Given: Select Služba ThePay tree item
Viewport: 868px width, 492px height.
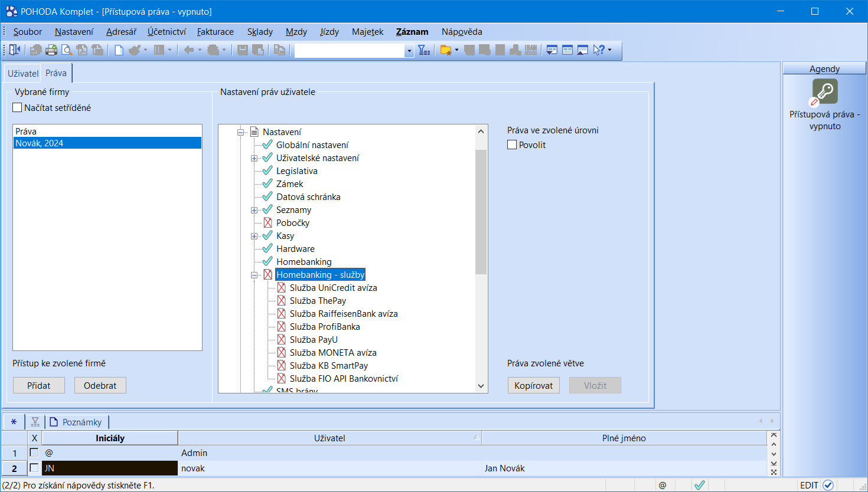Looking at the screenshot, I should pos(318,301).
